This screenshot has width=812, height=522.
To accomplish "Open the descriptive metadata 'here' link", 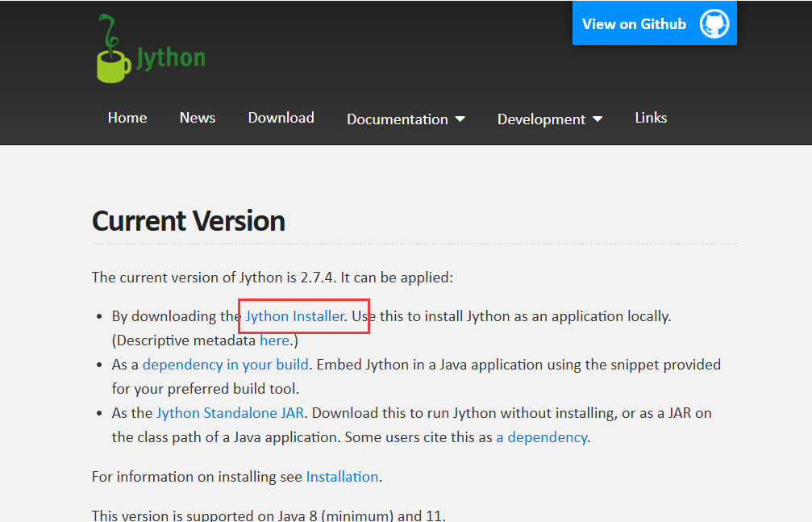I will [274, 340].
